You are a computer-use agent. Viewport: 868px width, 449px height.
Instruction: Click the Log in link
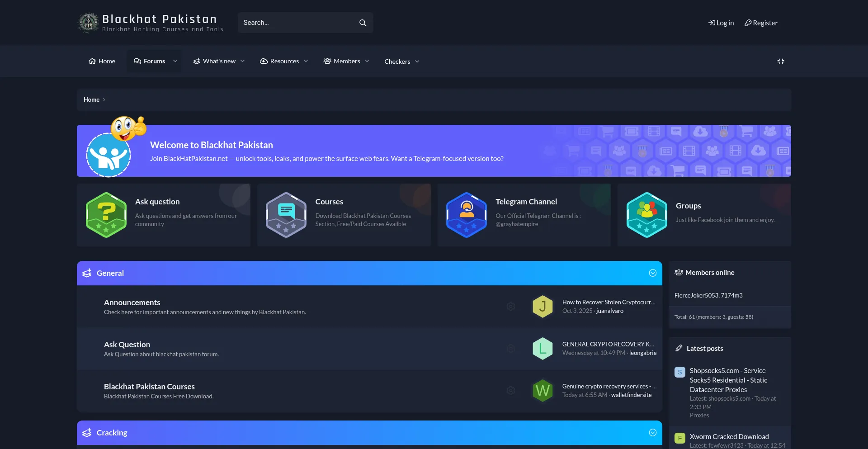721,23
